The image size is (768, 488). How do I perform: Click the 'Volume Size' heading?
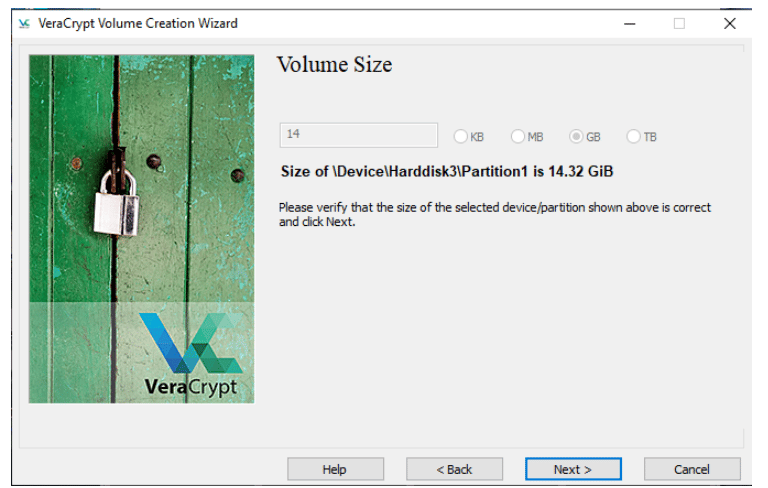(x=335, y=65)
